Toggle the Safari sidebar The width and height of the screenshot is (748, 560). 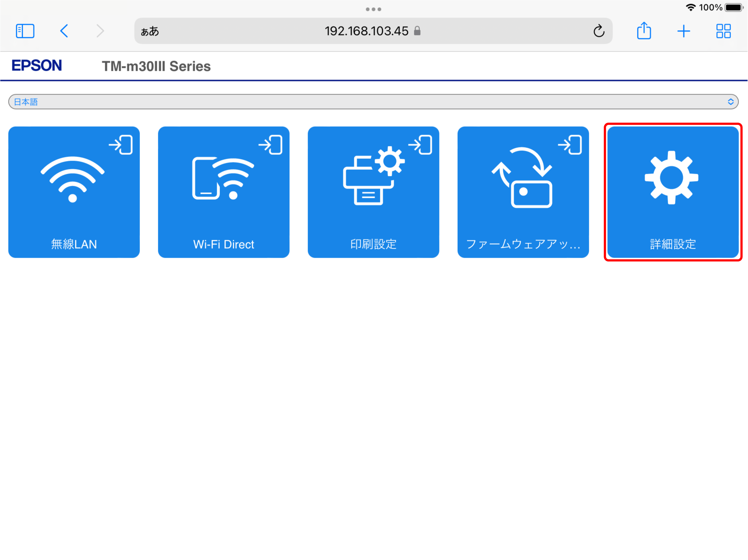(x=25, y=31)
